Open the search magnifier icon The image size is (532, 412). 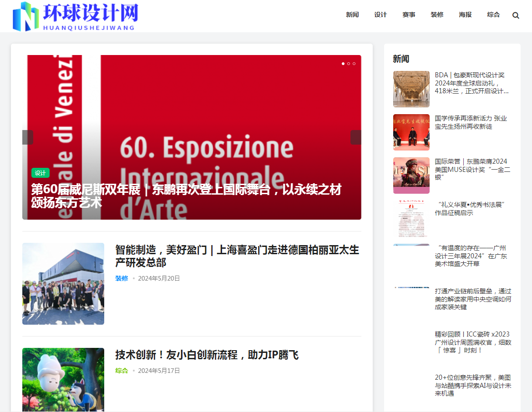point(515,15)
